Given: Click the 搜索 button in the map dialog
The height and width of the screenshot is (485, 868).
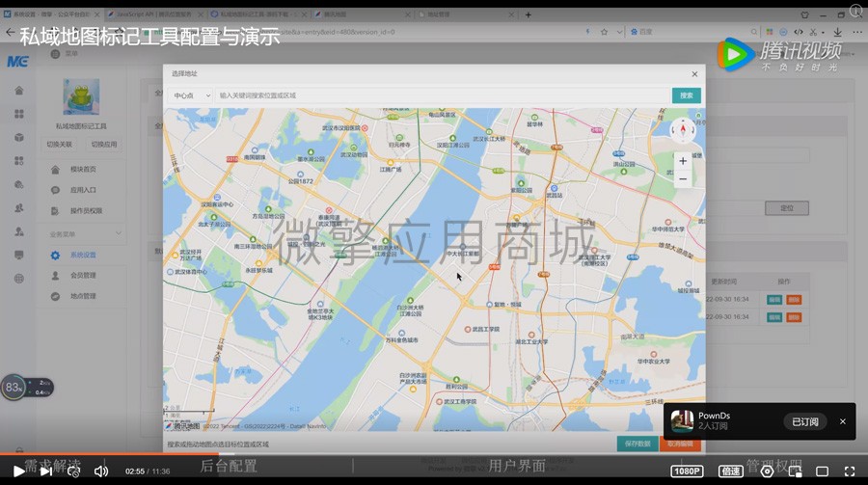Looking at the screenshot, I should click(687, 95).
